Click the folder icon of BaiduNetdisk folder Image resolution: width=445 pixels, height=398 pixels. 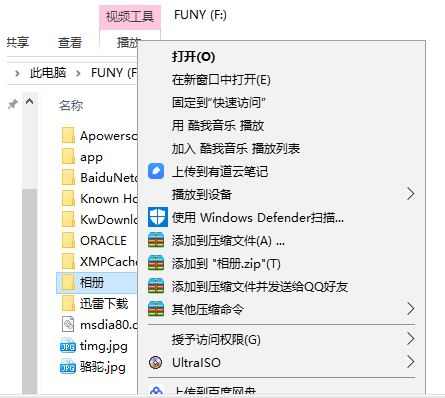tap(68, 177)
